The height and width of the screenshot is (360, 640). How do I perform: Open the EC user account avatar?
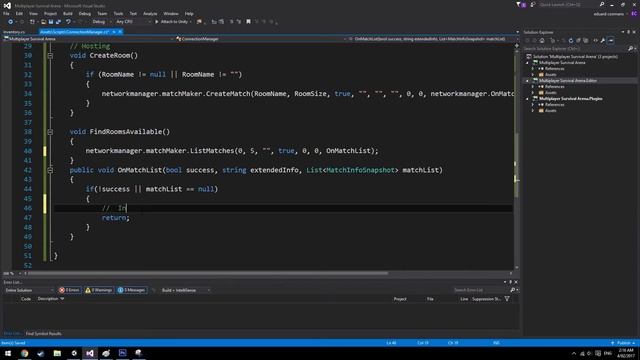coord(634,13)
